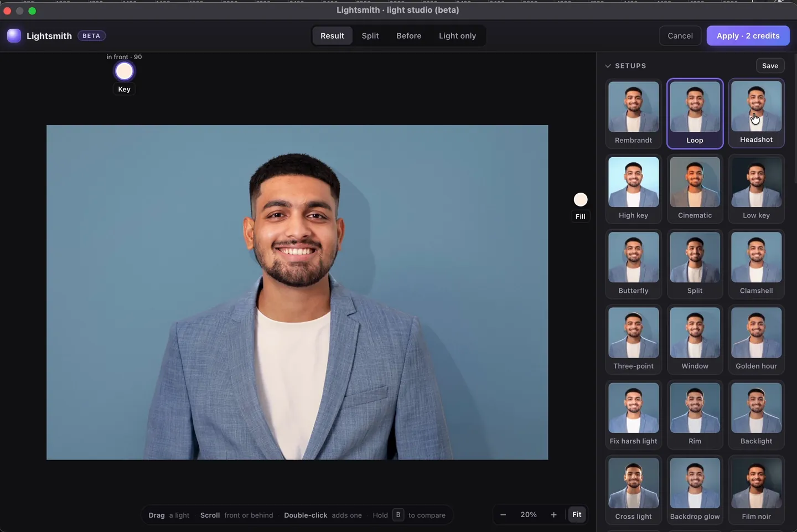Click the portrait preview image
Viewport: 797px width, 532px height.
pyautogui.click(x=297, y=292)
